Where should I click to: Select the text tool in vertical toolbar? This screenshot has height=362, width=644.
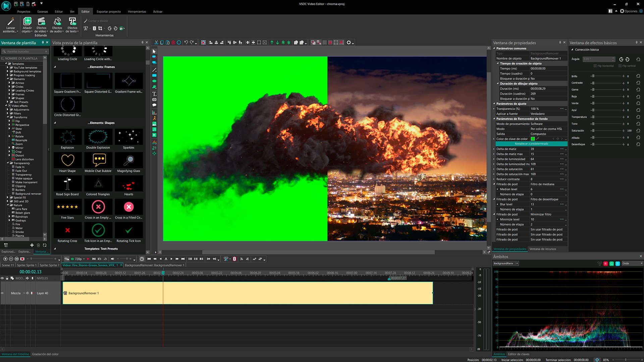pyautogui.click(x=154, y=94)
